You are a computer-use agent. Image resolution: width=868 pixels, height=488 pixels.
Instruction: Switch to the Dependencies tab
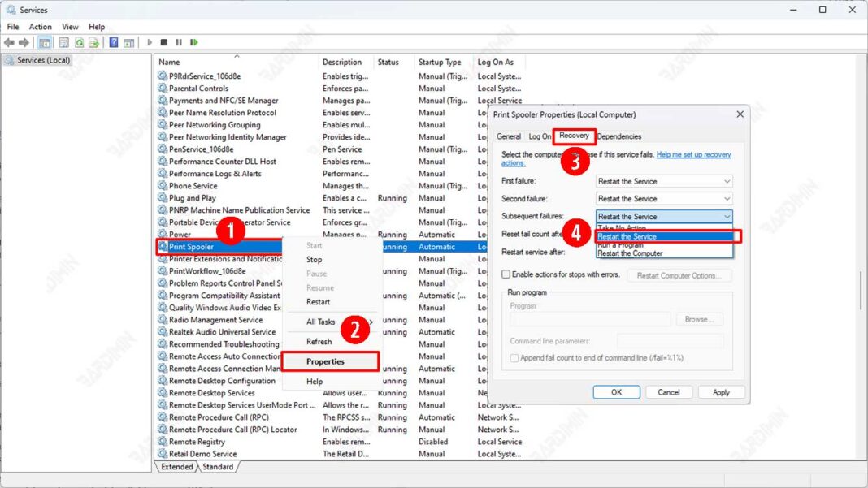point(618,136)
